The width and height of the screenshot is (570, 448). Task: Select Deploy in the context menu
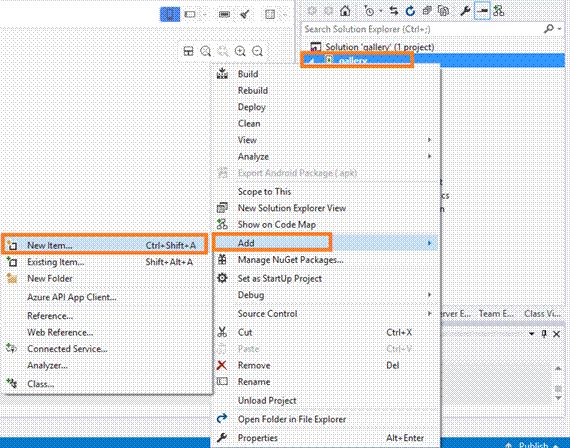(x=325, y=107)
